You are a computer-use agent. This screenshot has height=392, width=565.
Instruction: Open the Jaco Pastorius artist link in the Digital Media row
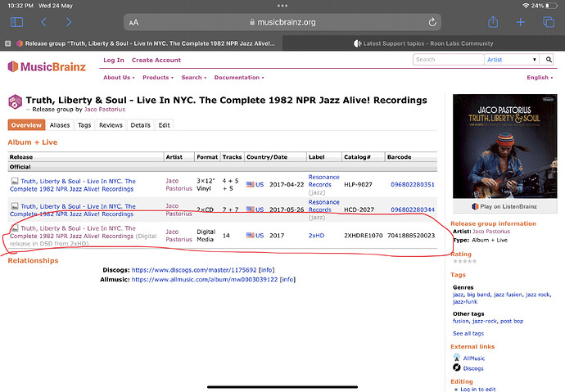[x=179, y=236]
